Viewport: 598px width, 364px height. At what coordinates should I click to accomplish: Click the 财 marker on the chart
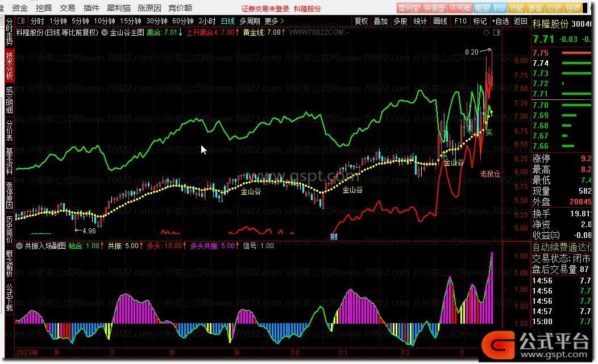tap(334, 237)
